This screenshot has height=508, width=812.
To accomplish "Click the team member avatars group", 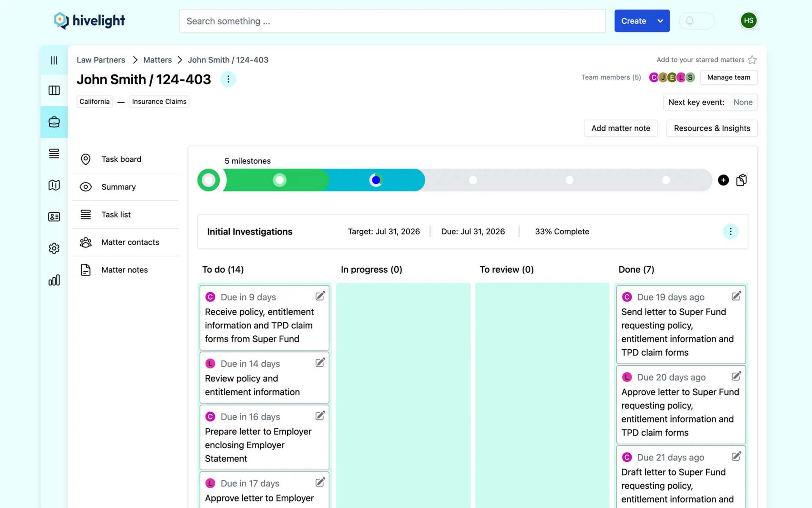I will click(x=672, y=77).
